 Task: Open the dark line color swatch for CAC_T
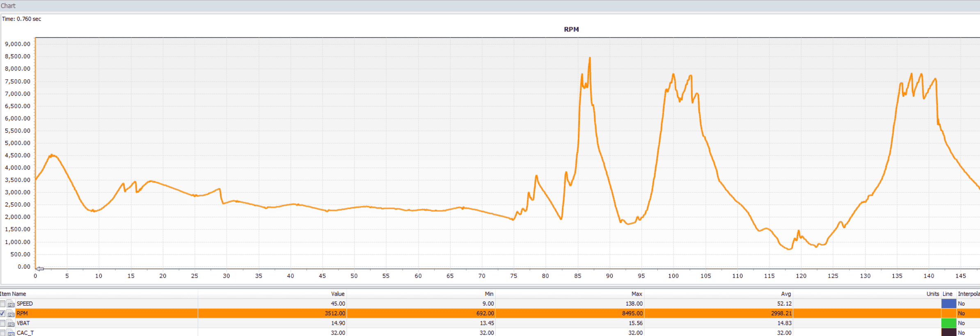click(948, 332)
